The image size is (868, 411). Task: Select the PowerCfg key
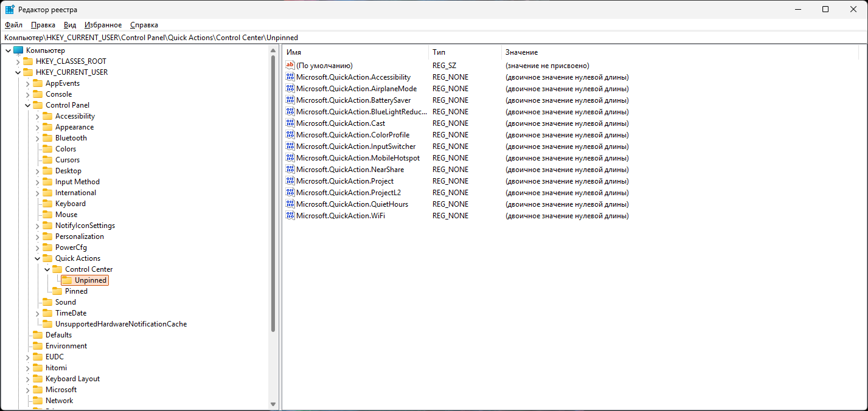pos(71,247)
